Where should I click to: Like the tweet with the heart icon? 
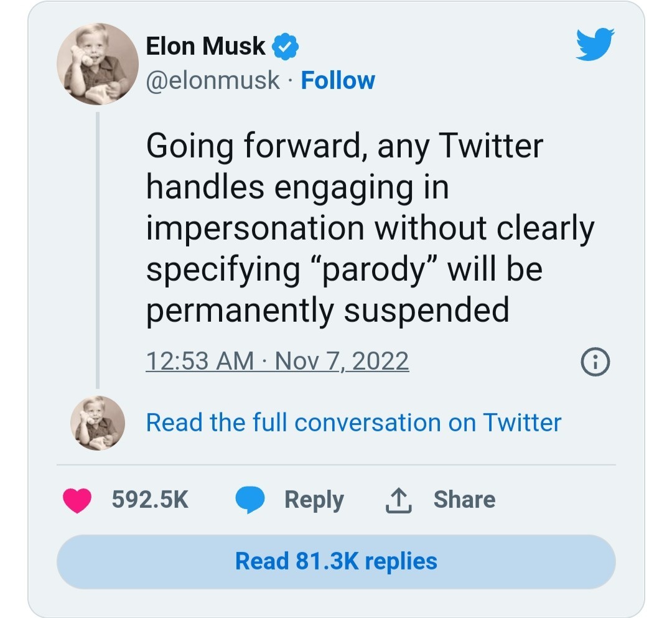pos(78,500)
